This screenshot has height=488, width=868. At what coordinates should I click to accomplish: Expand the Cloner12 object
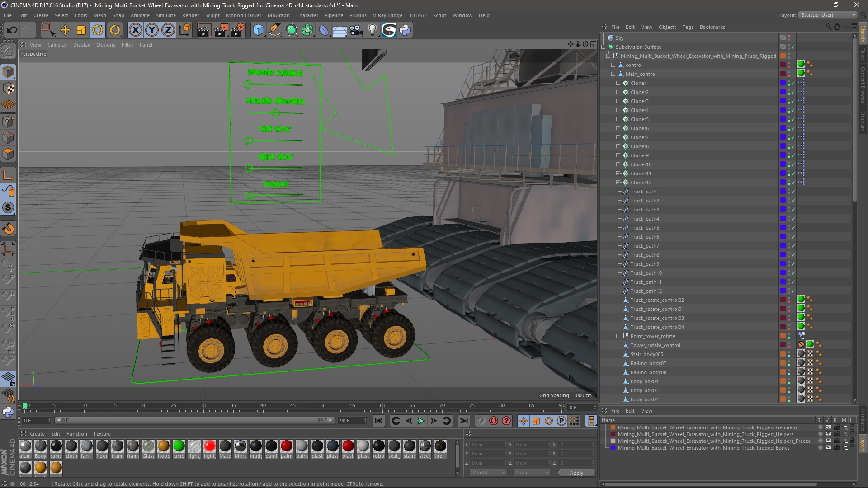coord(618,183)
